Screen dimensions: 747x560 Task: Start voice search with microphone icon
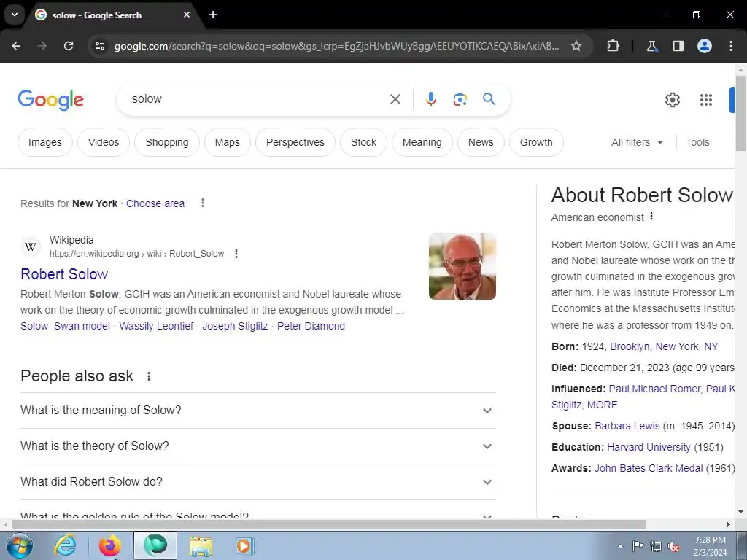click(x=430, y=99)
